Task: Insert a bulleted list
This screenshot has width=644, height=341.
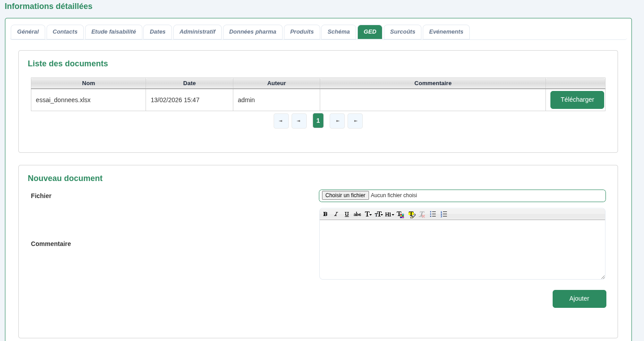Action: 433,214
